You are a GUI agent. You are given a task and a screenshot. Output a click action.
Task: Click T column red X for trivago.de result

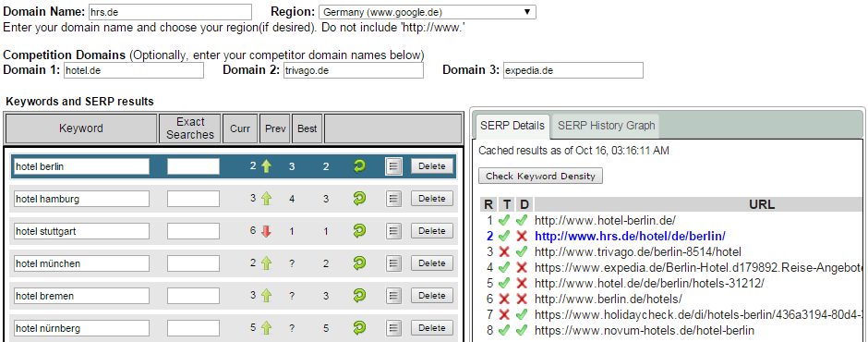pyautogui.click(x=504, y=251)
